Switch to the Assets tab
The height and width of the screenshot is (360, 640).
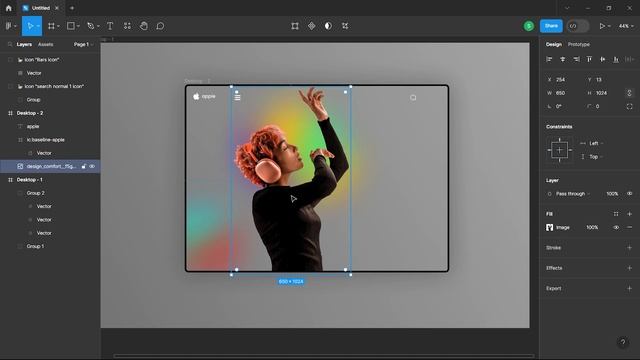pos(45,44)
